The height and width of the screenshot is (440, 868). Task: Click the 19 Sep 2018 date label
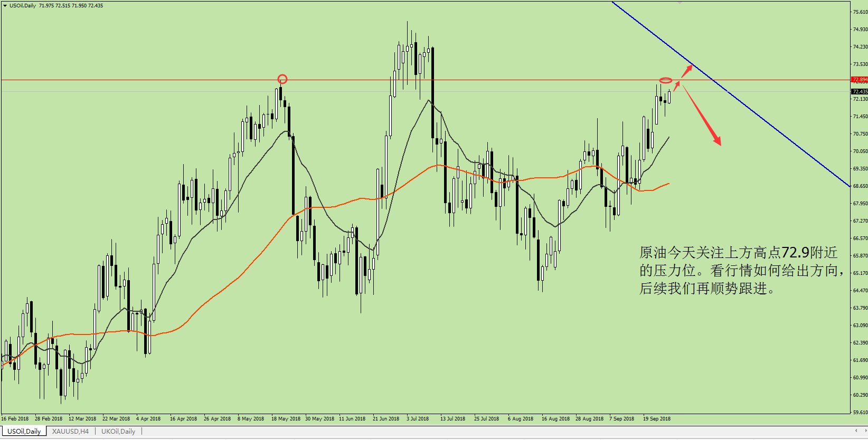[x=657, y=419]
